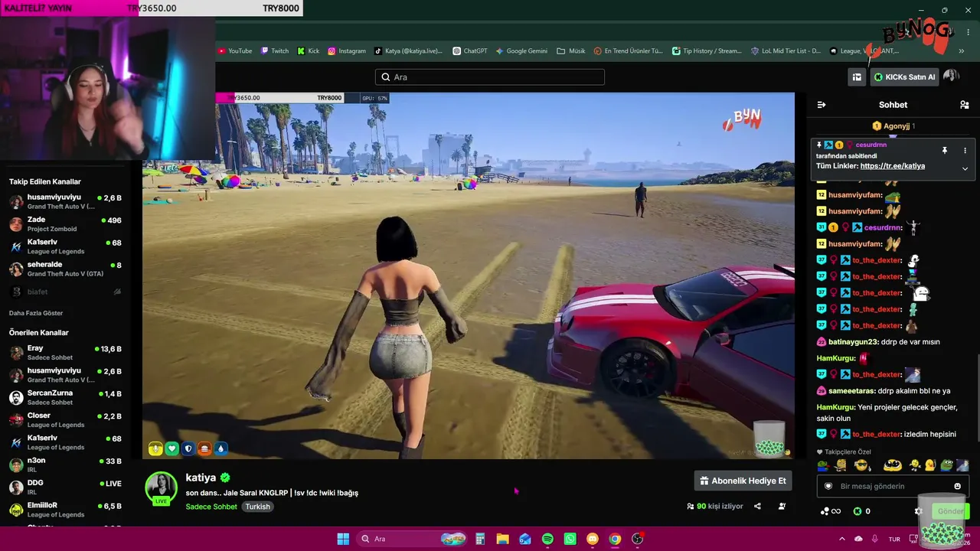Open the chat users list icon
Image resolution: width=980 pixels, height=551 pixels.
[x=965, y=105]
